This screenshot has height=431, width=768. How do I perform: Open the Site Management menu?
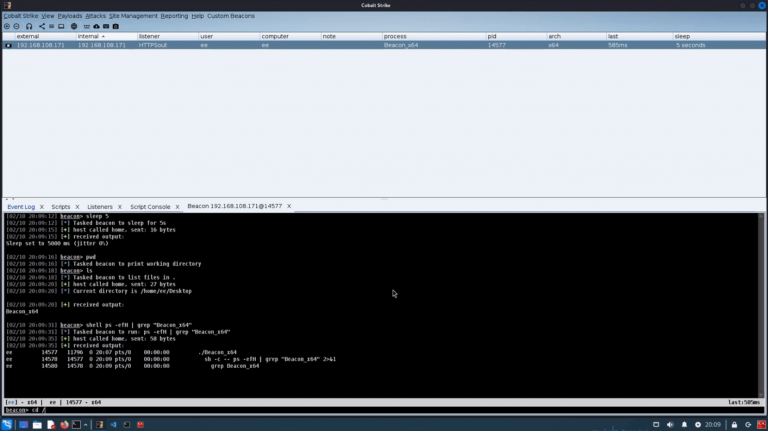(133, 16)
